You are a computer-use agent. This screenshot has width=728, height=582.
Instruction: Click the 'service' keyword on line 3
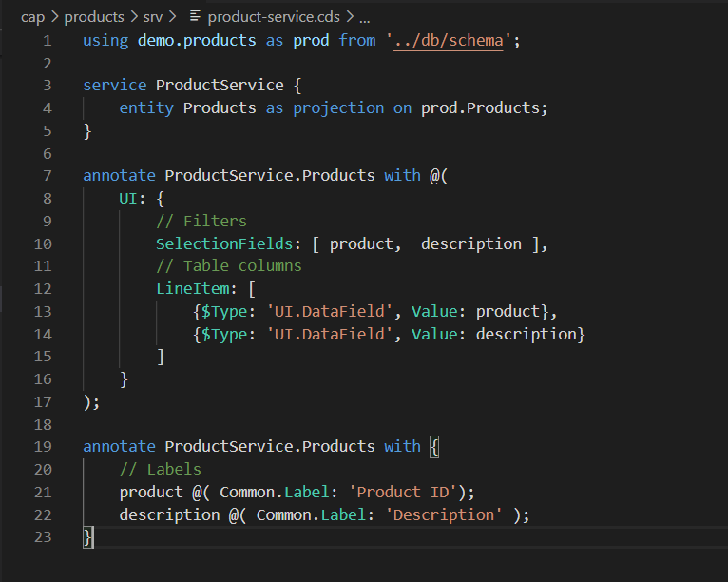pyautogui.click(x=115, y=86)
